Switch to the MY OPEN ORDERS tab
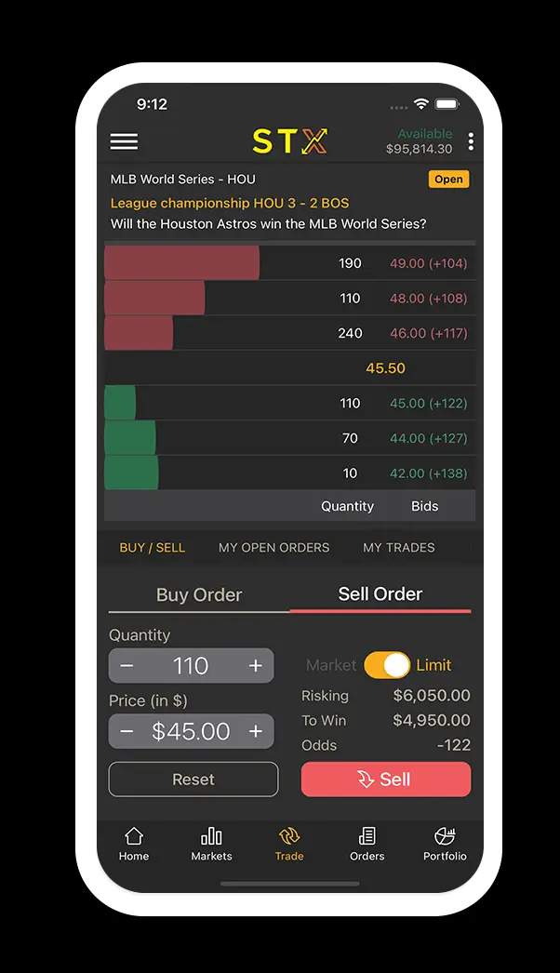The height and width of the screenshot is (973, 560). pyautogui.click(x=273, y=548)
